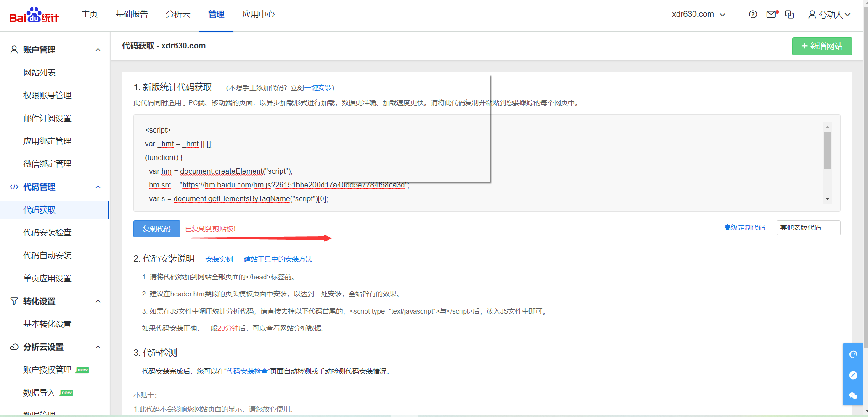Click the 账户管理 person icon
The height and width of the screenshot is (417, 868).
(14, 49)
